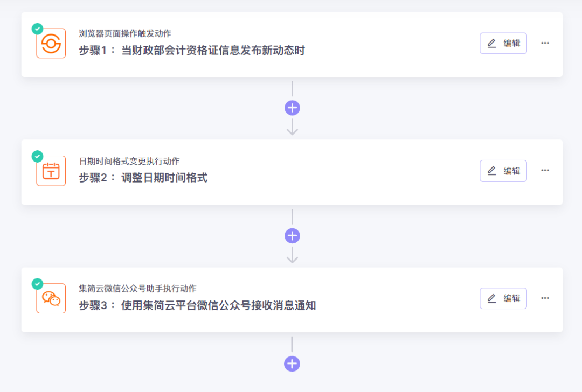
Task: Click the pencil icon on step 1 edit button
Action: point(491,44)
